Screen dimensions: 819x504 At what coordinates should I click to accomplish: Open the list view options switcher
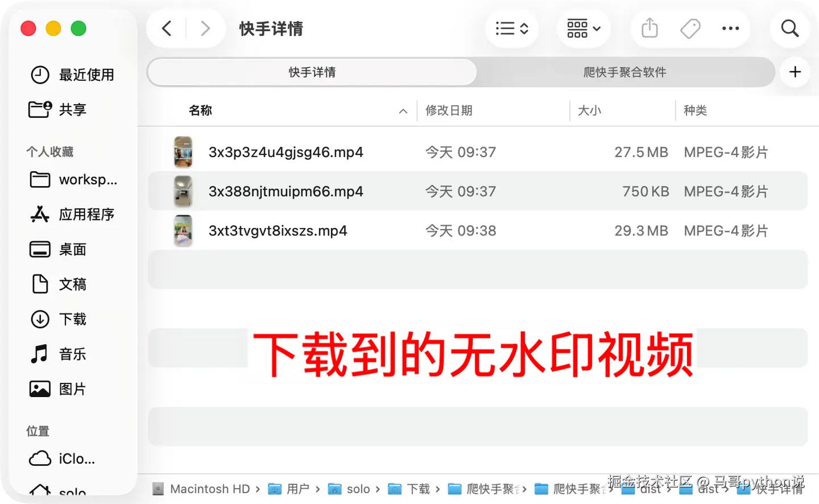pos(512,28)
